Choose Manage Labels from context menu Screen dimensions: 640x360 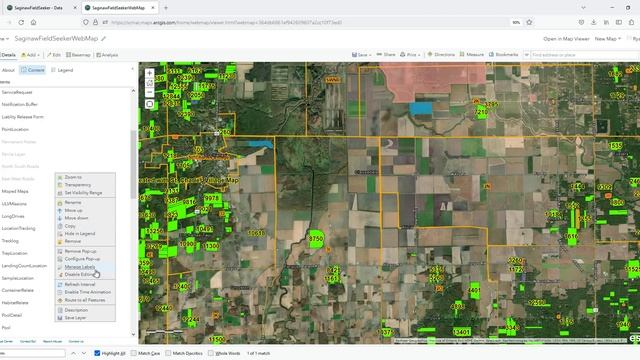(80, 267)
